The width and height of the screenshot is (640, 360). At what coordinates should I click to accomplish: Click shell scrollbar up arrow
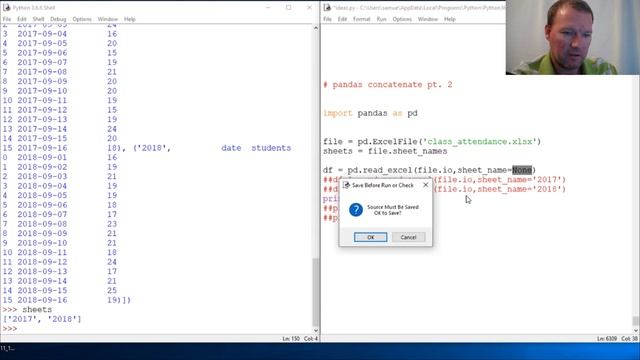[x=316, y=28]
